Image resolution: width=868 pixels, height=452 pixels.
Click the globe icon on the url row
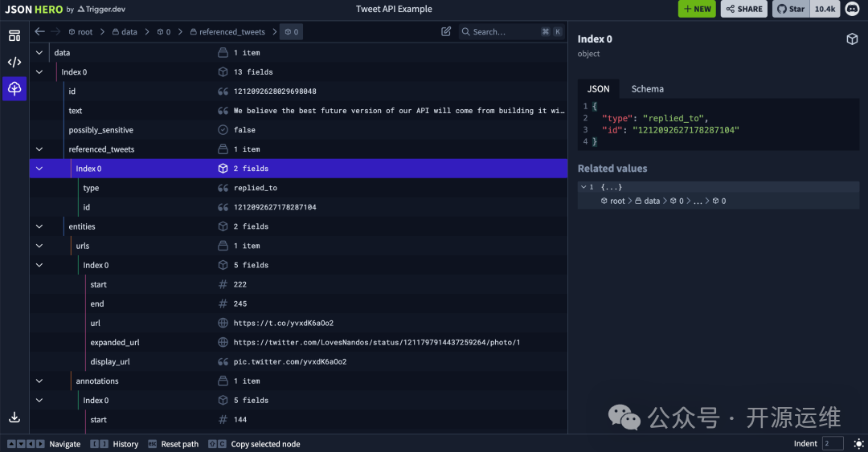[x=223, y=323]
